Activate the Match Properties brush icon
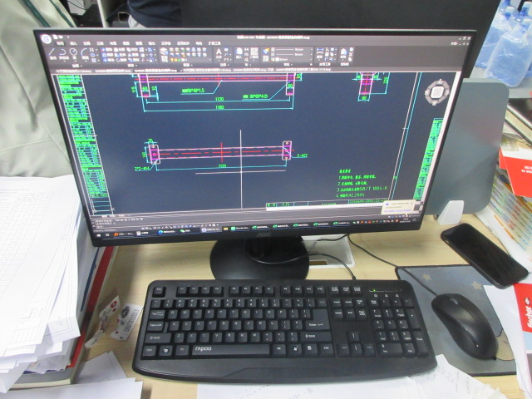Screen dimensions: 532x399 (266, 52)
